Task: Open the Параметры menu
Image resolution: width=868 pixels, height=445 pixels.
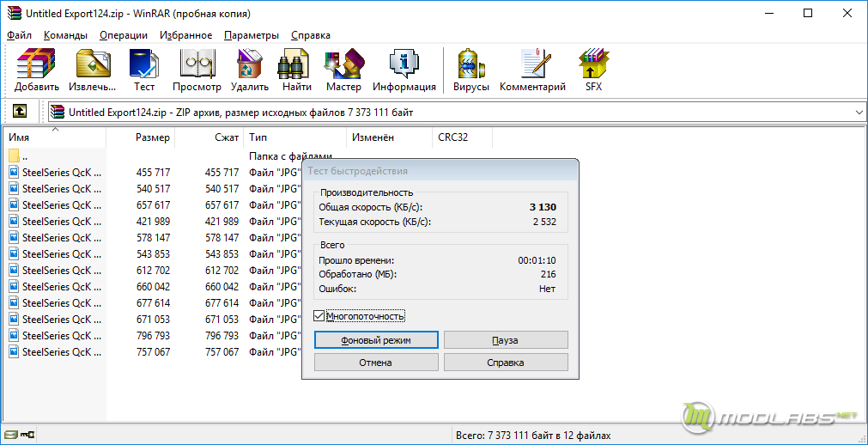Action: coord(252,35)
